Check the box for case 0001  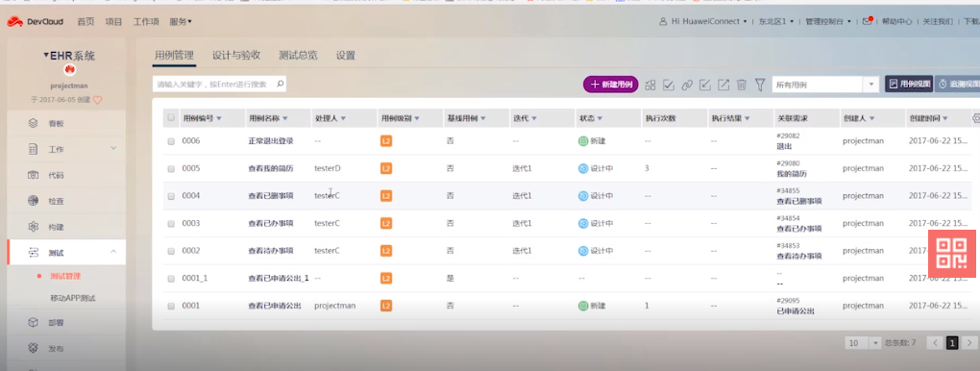pyautogui.click(x=171, y=307)
